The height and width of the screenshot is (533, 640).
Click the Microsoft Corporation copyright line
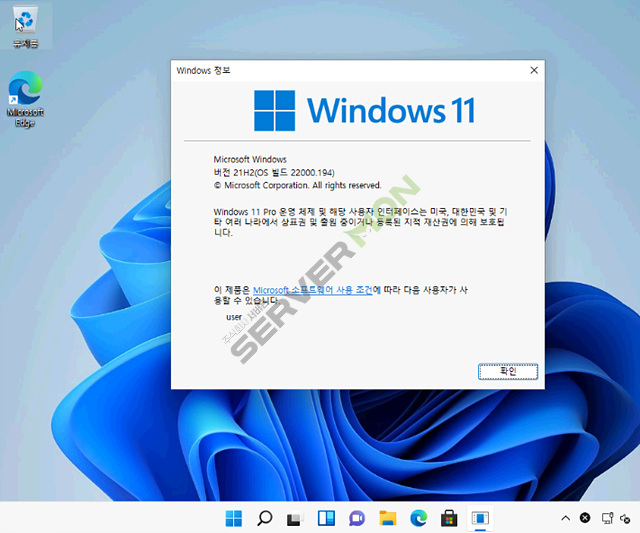(298, 185)
